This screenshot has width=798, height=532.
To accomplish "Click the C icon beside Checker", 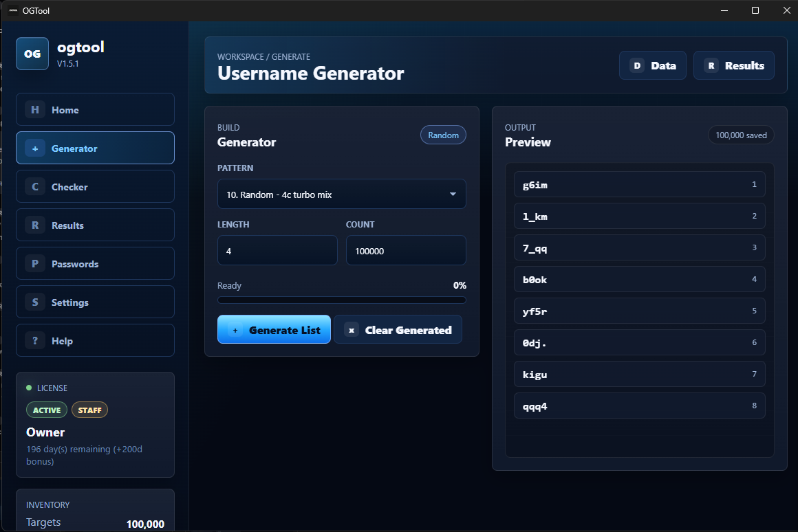I will click(x=34, y=187).
